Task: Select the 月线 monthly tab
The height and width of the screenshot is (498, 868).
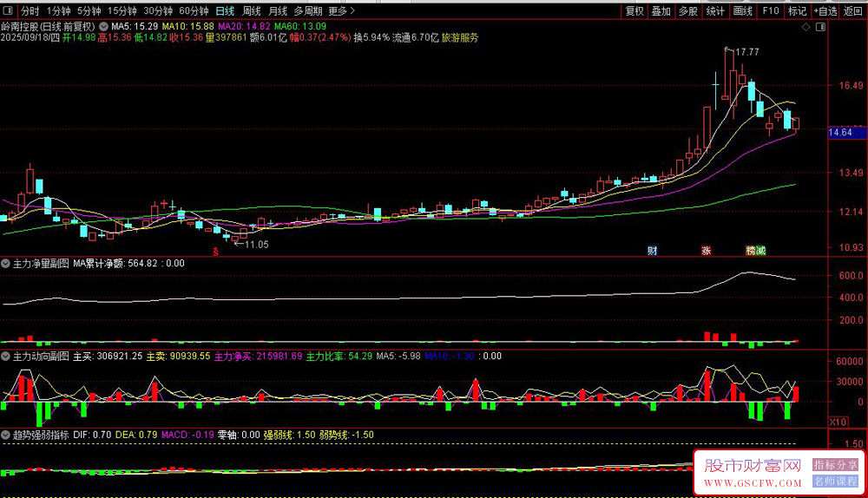Action: coord(278,10)
